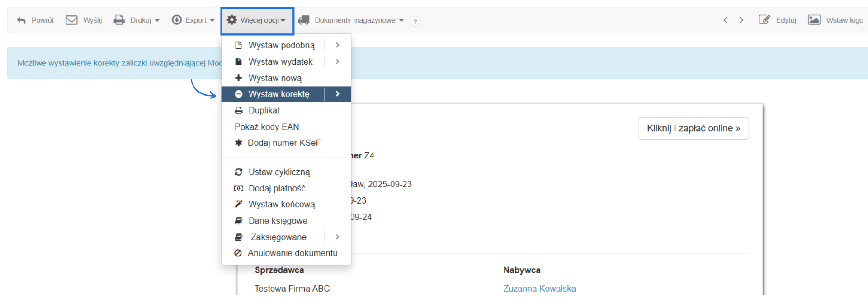Collapse the Więcej opcji dropdown
The height and width of the screenshot is (298, 868).
tap(257, 20)
